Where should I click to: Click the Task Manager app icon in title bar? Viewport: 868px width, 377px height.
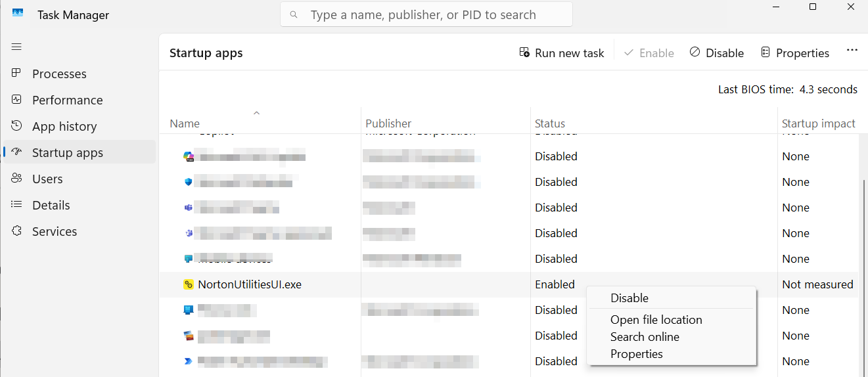[18, 14]
